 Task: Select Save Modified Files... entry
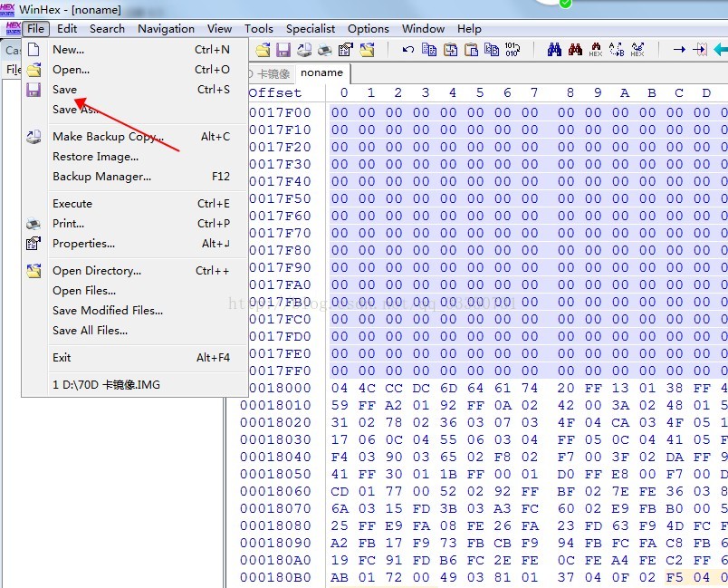click(135, 310)
